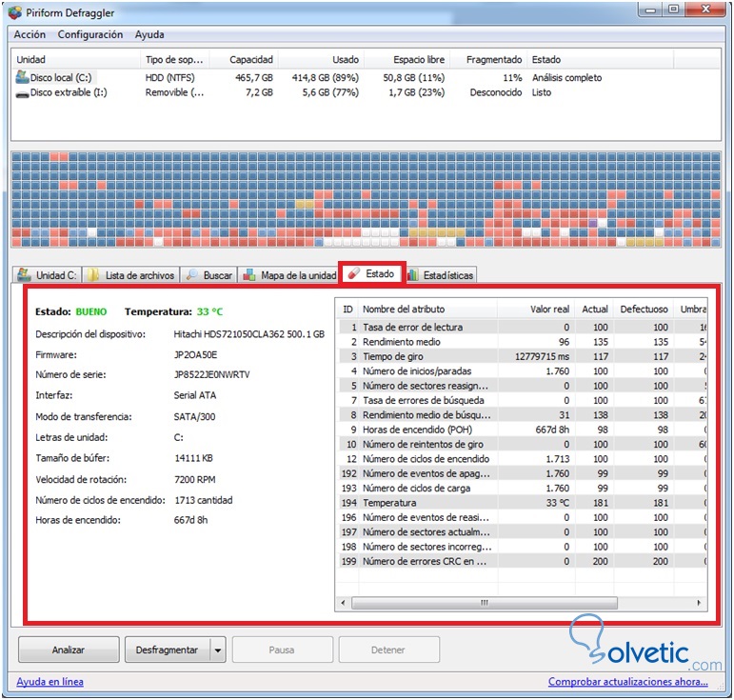Sort by the ID column header

coord(347,309)
